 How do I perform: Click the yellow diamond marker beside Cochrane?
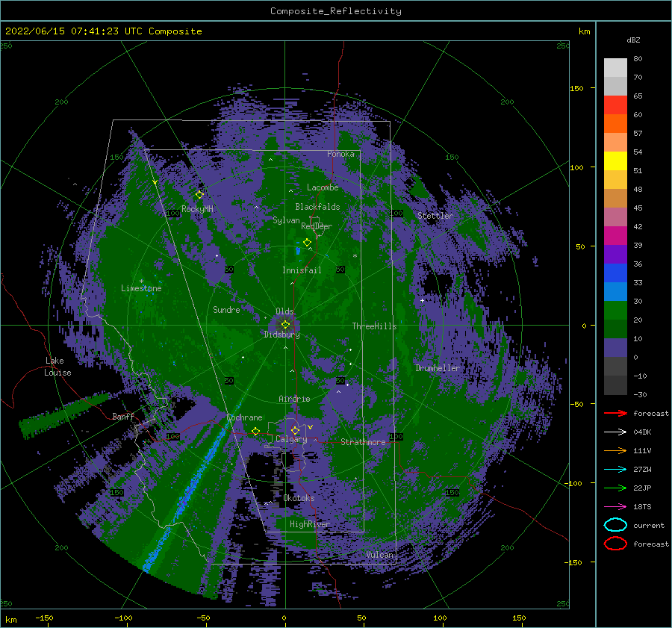[255, 431]
